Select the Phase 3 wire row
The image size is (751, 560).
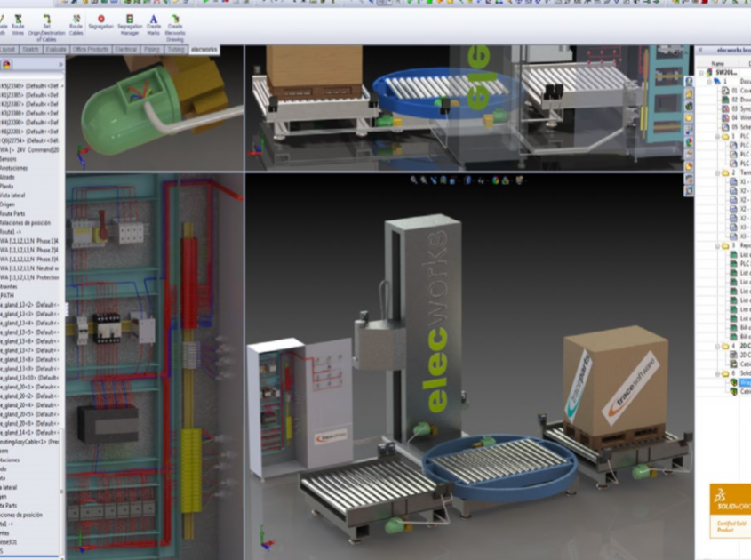(29, 260)
